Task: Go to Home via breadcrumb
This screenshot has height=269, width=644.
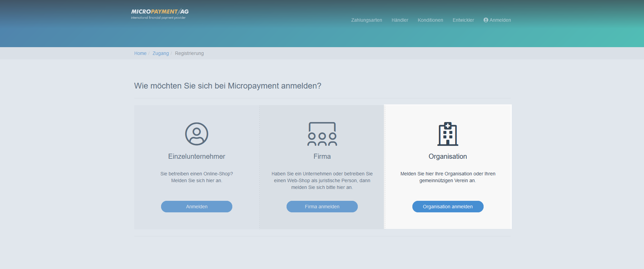Action: click(140, 53)
